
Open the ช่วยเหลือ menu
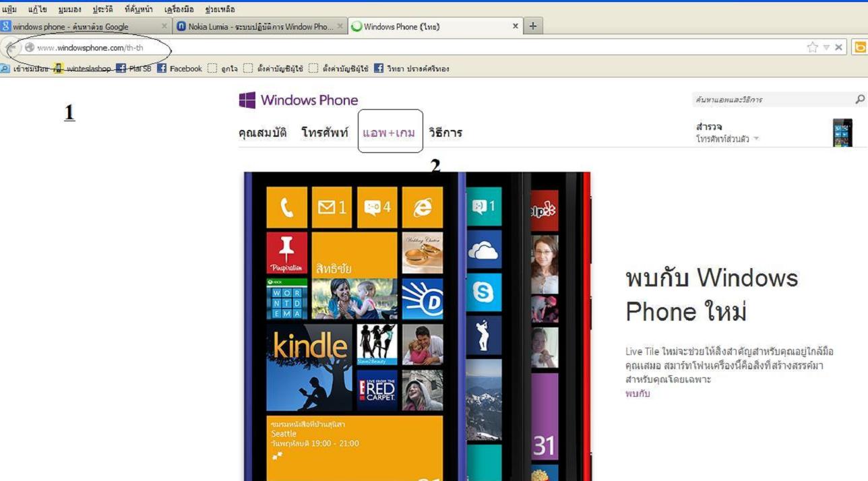point(220,9)
